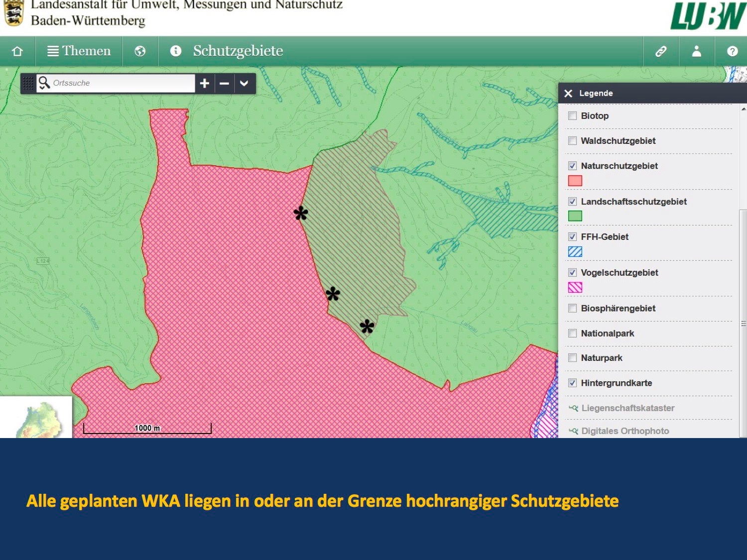Click the info icon beside Schutzgebiete
Screen dimensions: 747x560
[176, 51]
